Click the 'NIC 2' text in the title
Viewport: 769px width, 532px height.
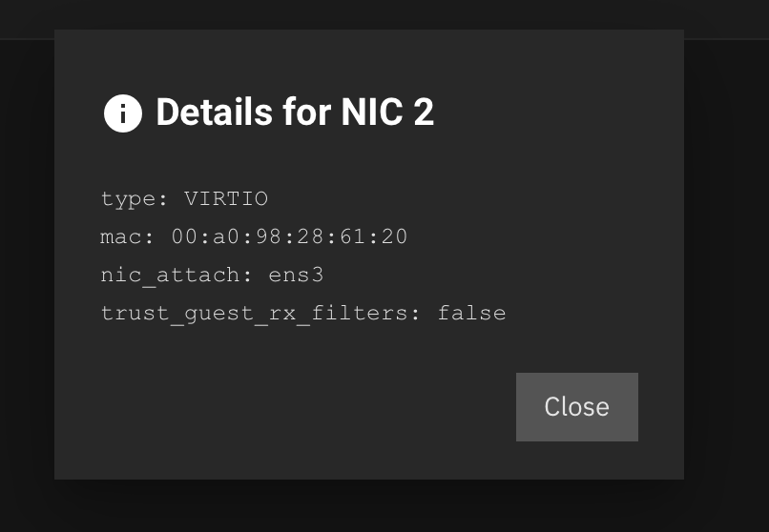click(x=387, y=113)
